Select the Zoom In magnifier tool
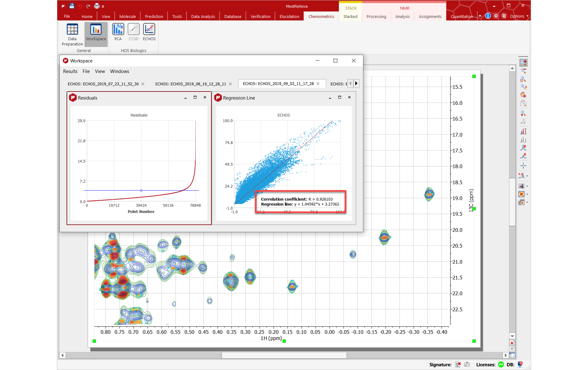This screenshot has height=370, width=588. pos(523,63)
